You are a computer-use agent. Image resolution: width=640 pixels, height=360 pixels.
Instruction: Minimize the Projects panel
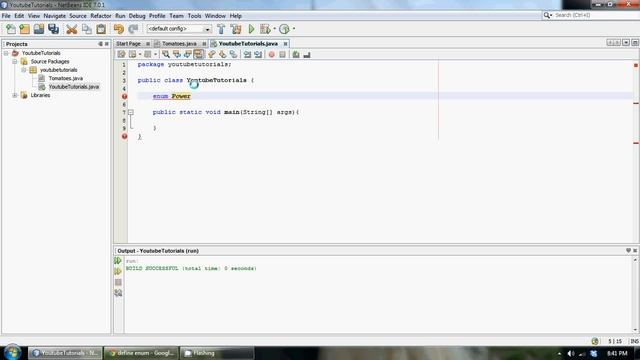100,44
